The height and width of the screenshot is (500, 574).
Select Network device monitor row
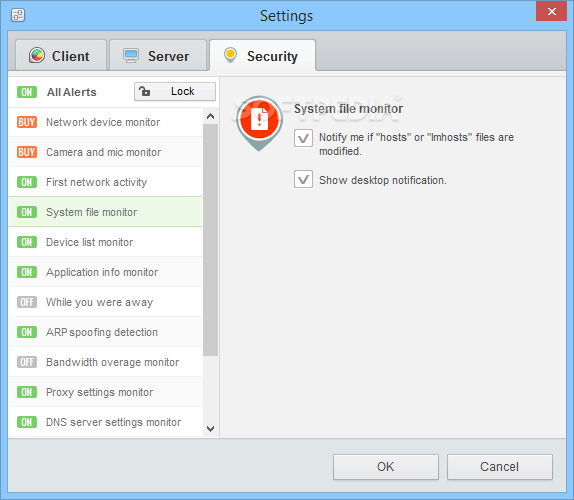click(105, 122)
